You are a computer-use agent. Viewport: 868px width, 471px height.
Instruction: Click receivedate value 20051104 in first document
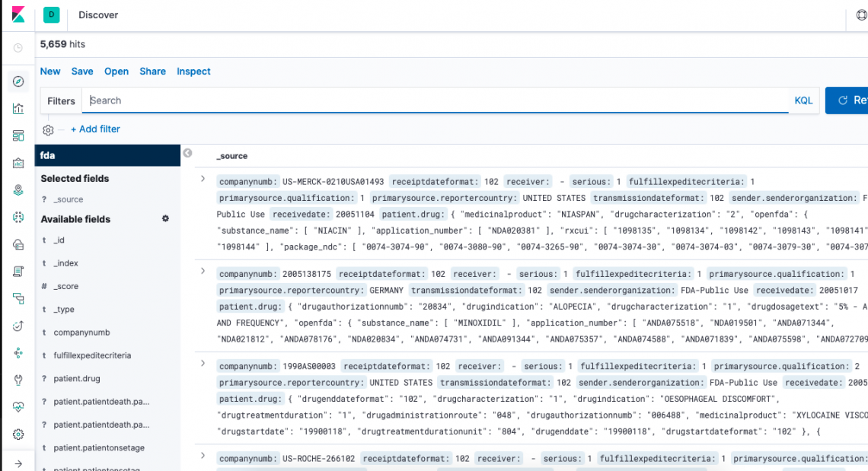point(355,214)
